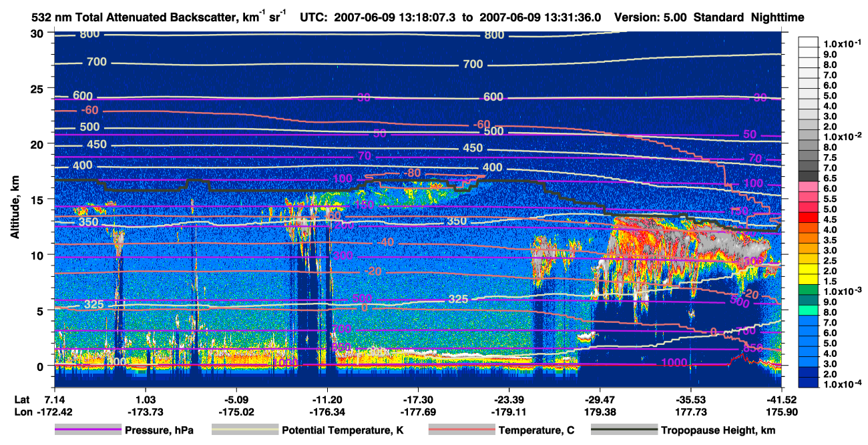Click longitude value -176.34

click(x=327, y=411)
